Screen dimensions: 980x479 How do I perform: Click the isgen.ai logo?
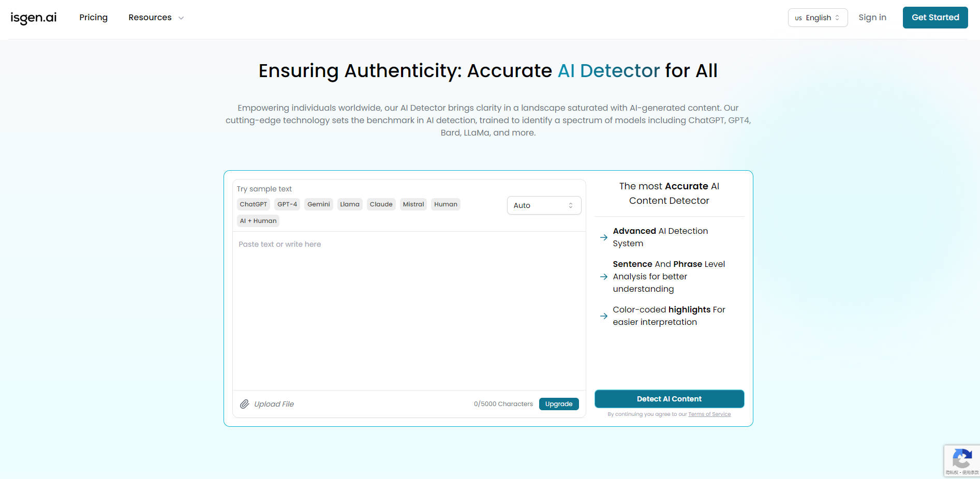[33, 17]
